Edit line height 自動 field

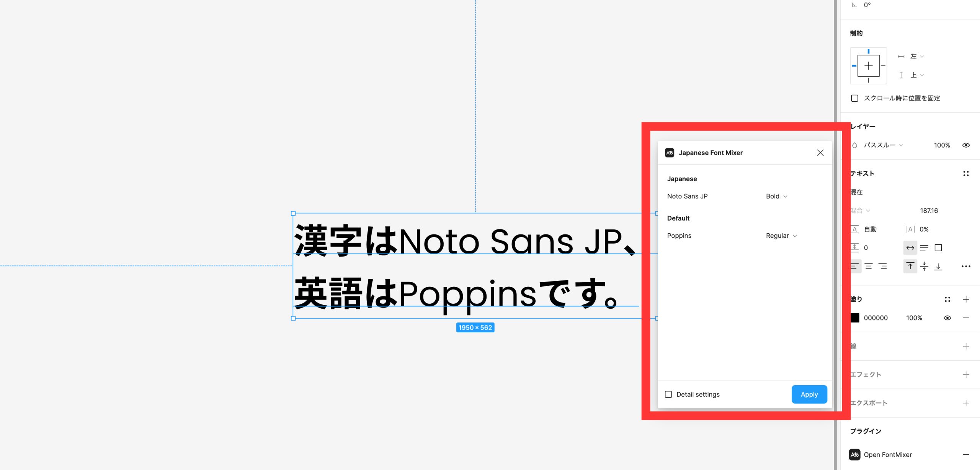coord(870,229)
